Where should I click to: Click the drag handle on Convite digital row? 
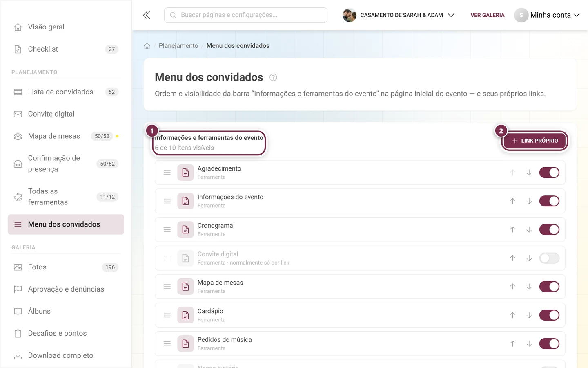(167, 258)
